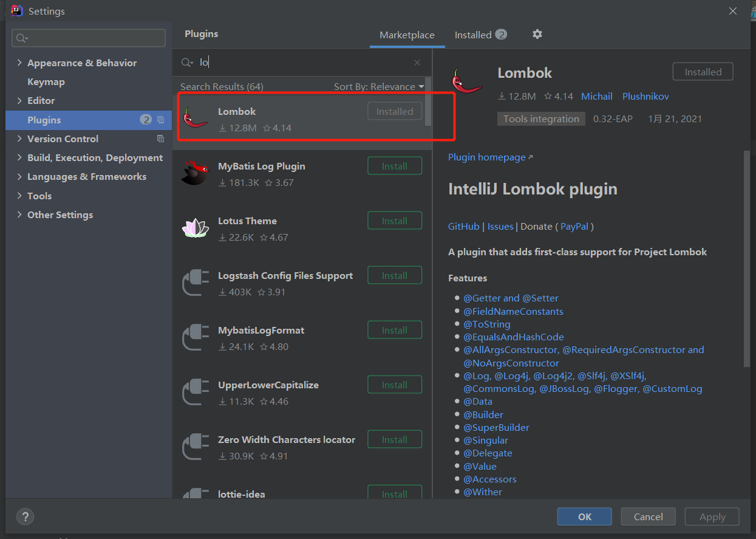This screenshot has width=756, height=539.
Task: Select Keymap in the settings tree
Action: point(46,81)
